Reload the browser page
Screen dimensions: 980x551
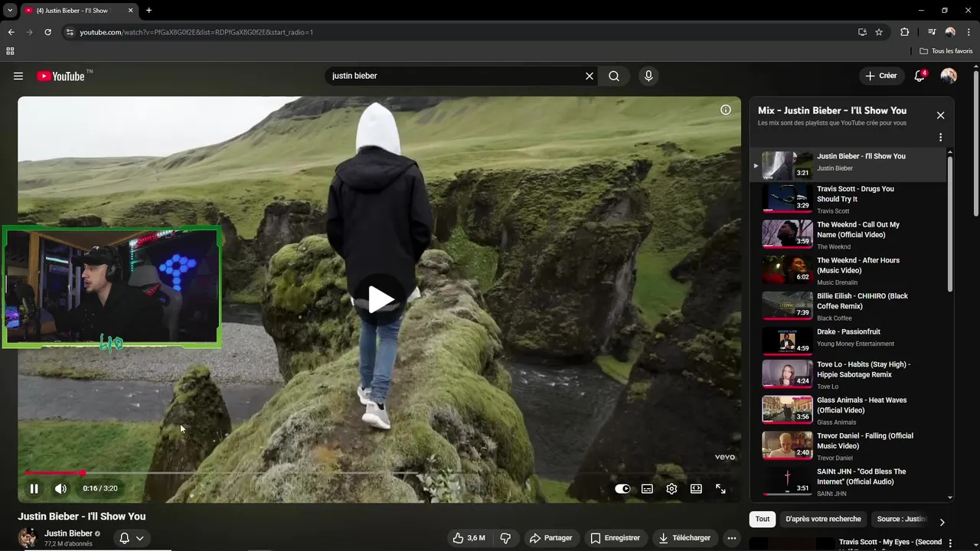point(47,32)
